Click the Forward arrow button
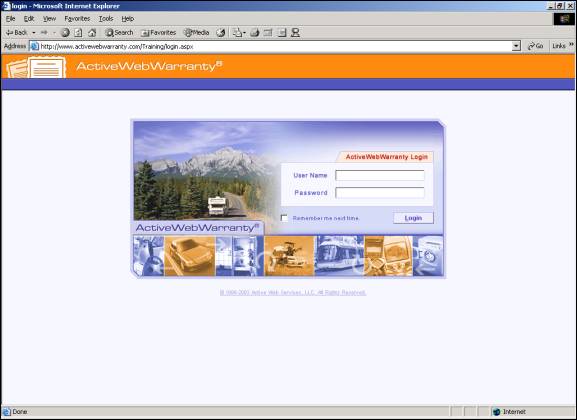This screenshot has width=577, height=420. (x=44, y=33)
